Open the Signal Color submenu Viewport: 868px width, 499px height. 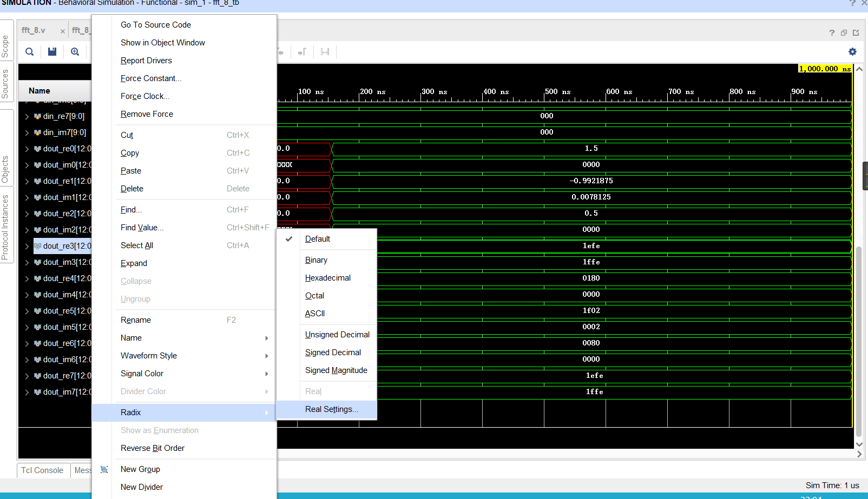[142, 373]
